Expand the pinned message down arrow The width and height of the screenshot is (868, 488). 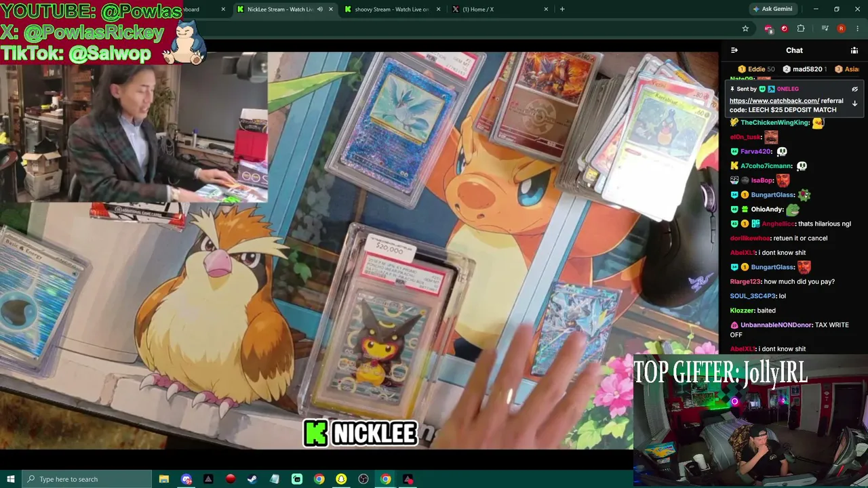[854, 104]
